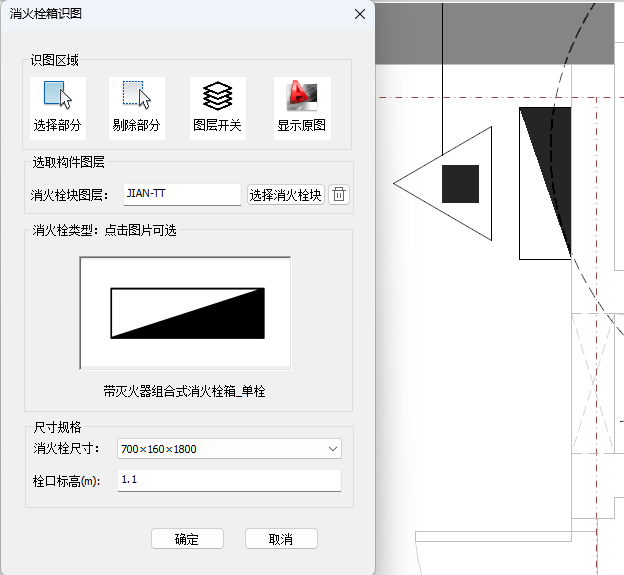
Task: Click the hydrant type preview image
Action: pyautogui.click(x=185, y=313)
